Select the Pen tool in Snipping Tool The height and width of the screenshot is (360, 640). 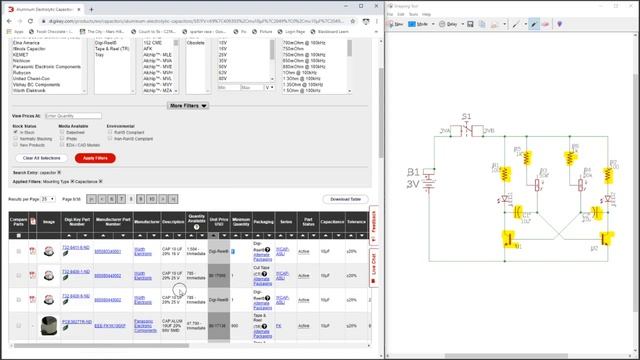coord(516,24)
